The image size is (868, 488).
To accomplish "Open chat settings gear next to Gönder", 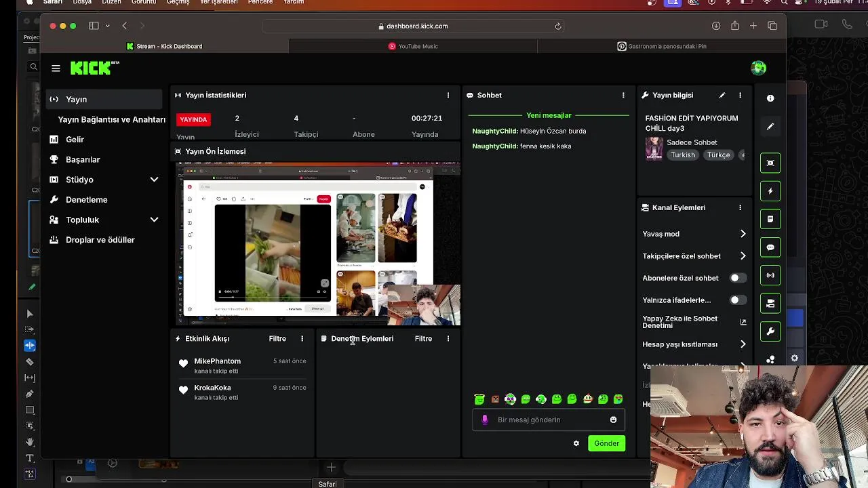I will coord(576,443).
